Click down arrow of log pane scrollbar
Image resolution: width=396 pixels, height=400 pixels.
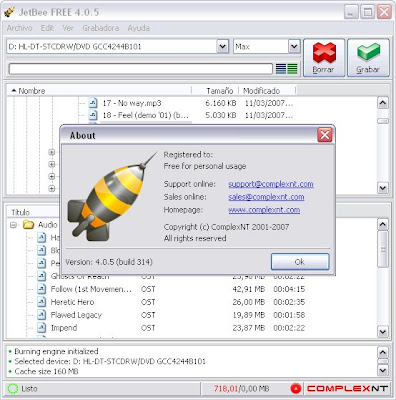[x=383, y=370]
